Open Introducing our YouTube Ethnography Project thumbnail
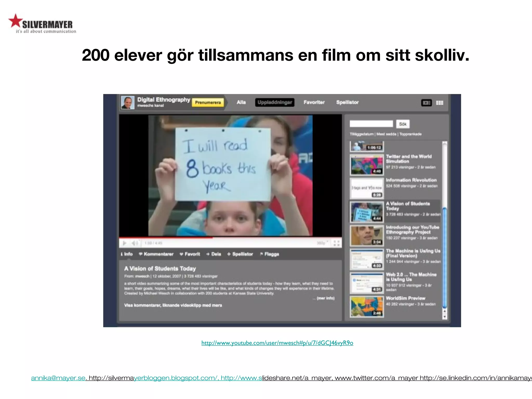This screenshot has width=532, height=399. [x=367, y=236]
